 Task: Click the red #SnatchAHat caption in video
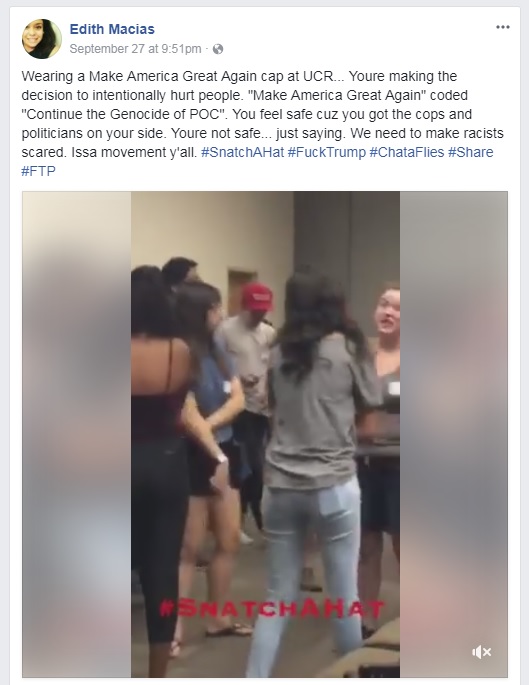[x=272, y=609]
